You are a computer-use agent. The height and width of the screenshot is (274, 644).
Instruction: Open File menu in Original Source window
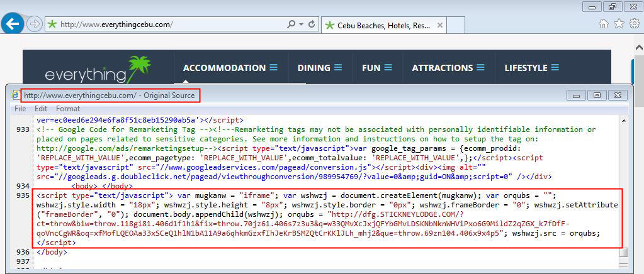[x=20, y=109]
